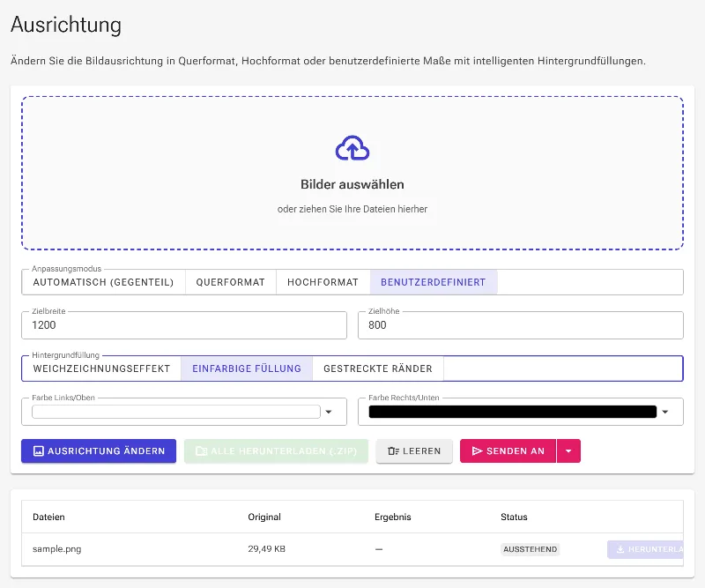The image size is (705, 588).
Task: Open Farbe Rechts/Unten dropdown arrow
Action: click(x=665, y=412)
